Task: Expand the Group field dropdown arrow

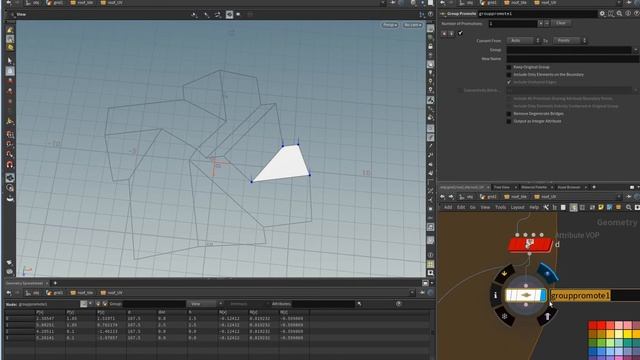Action: (x=636, y=50)
